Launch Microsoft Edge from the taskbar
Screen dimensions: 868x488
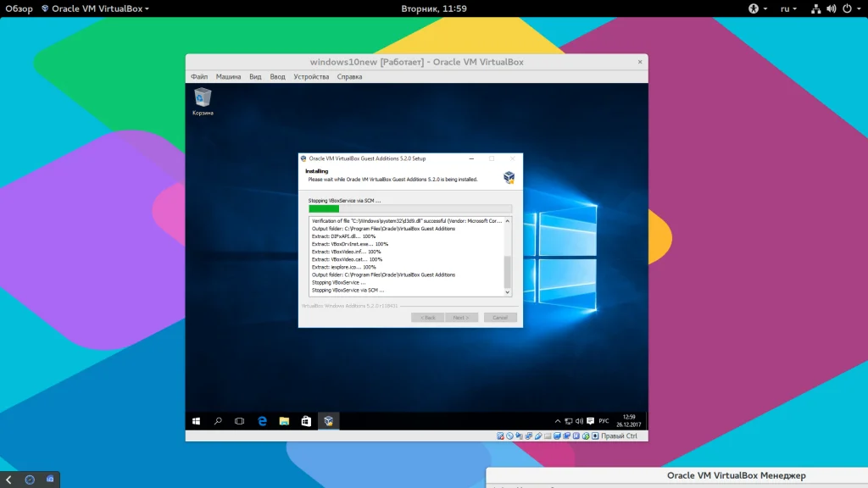point(263,420)
